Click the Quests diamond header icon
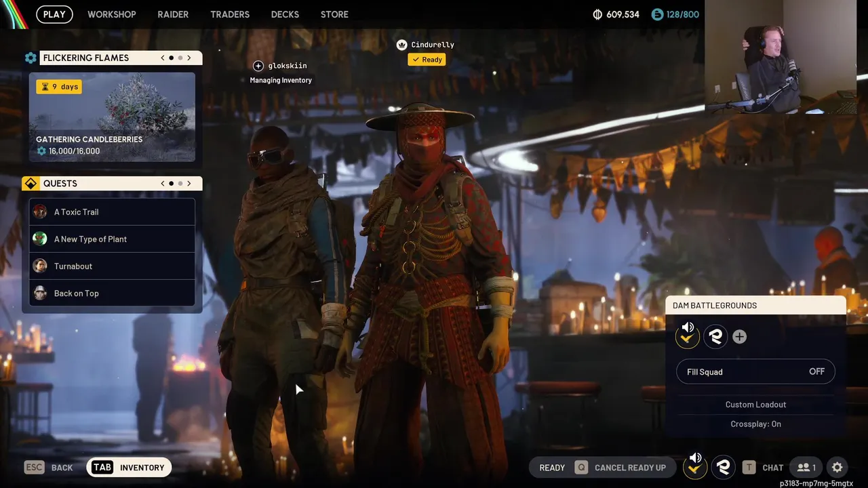The height and width of the screenshot is (488, 868). [x=31, y=184]
